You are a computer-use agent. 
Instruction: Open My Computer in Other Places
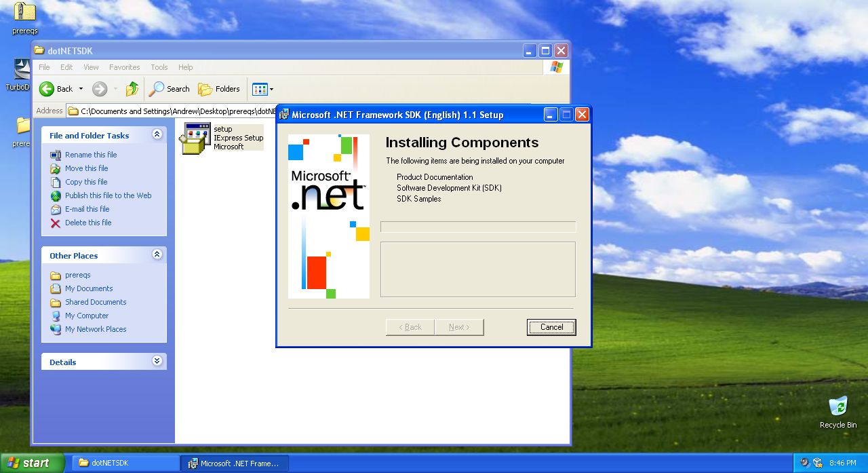[x=87, y=316]
